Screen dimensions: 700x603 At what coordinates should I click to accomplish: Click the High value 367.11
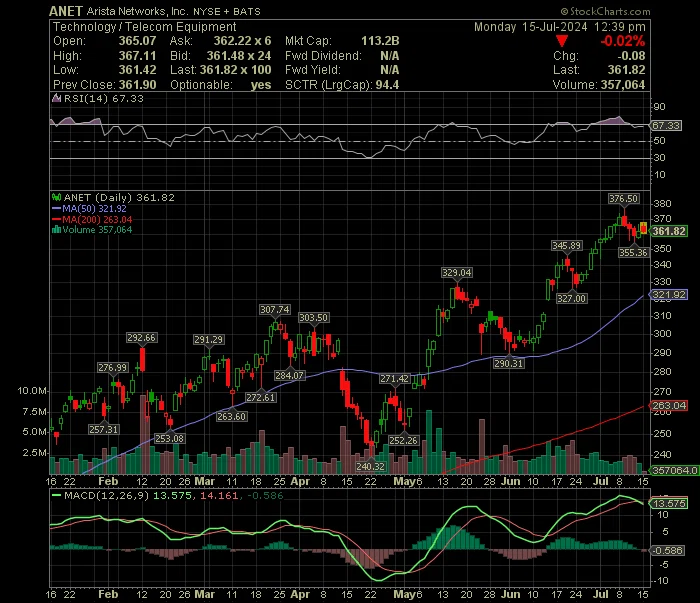tap(138, 56)
